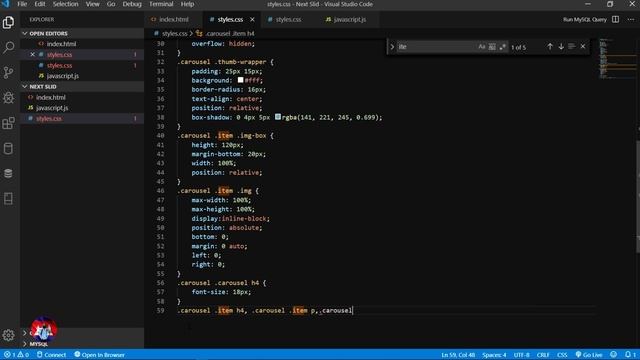Click the rgba box-shadow color swatch

[x=278, y=117]
